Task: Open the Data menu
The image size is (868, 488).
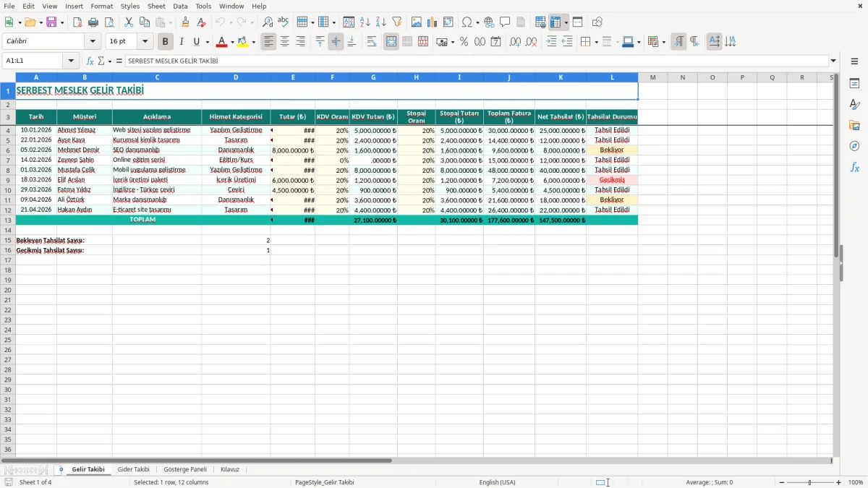Action: (180, 6)
